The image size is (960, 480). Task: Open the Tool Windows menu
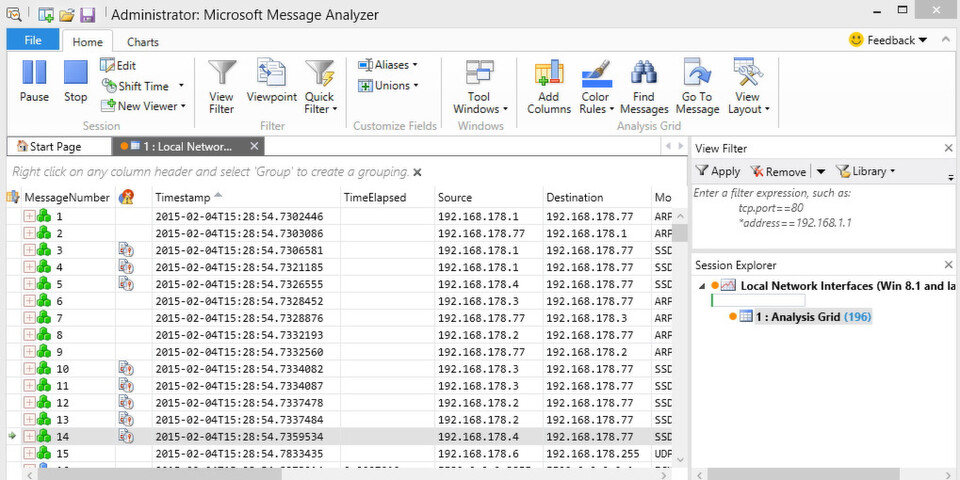480,86
